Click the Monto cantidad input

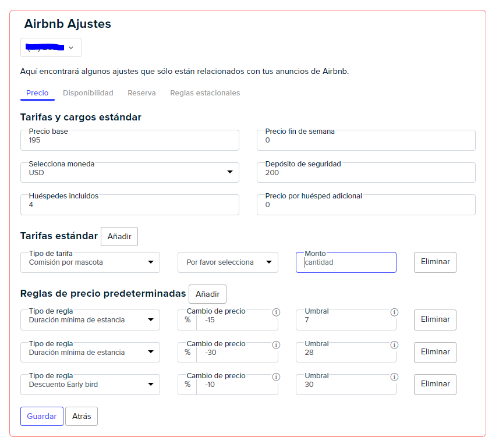346,262
